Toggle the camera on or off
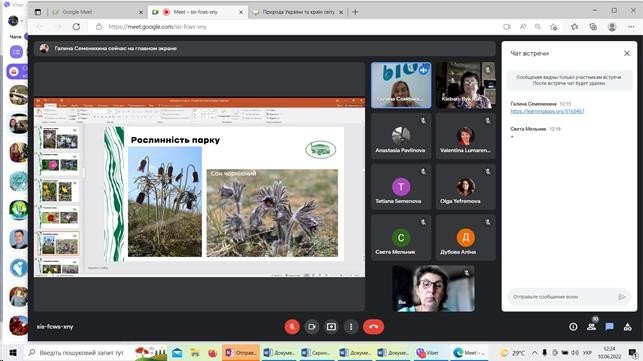643x361 pixels. pos(312,327)
